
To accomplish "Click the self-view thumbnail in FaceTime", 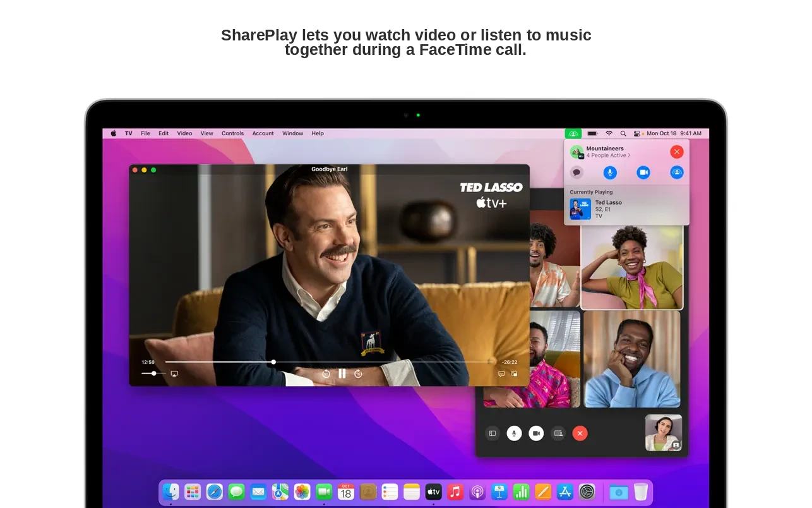I will click(664, 433).
